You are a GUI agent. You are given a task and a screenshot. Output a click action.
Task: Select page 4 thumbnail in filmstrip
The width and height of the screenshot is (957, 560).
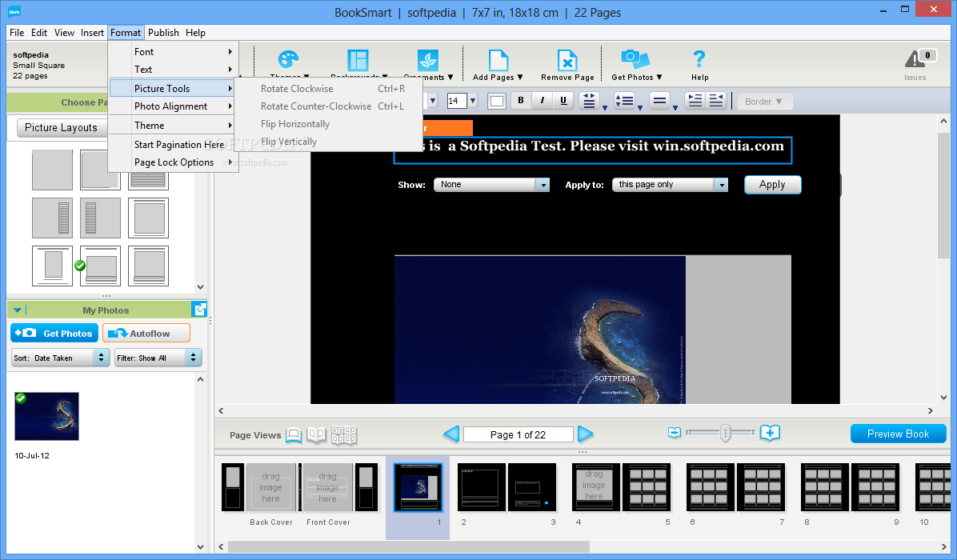pyautogui.click(x=594, y=486)
